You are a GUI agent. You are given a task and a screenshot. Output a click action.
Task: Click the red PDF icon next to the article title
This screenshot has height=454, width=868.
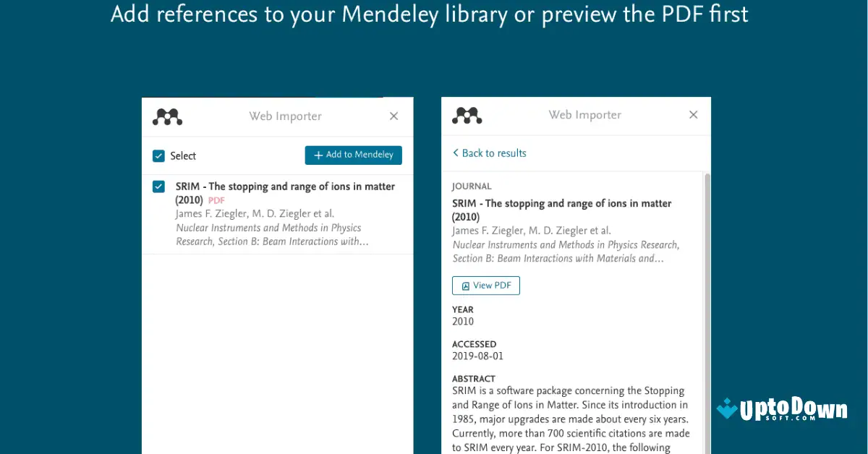point(216,200)
